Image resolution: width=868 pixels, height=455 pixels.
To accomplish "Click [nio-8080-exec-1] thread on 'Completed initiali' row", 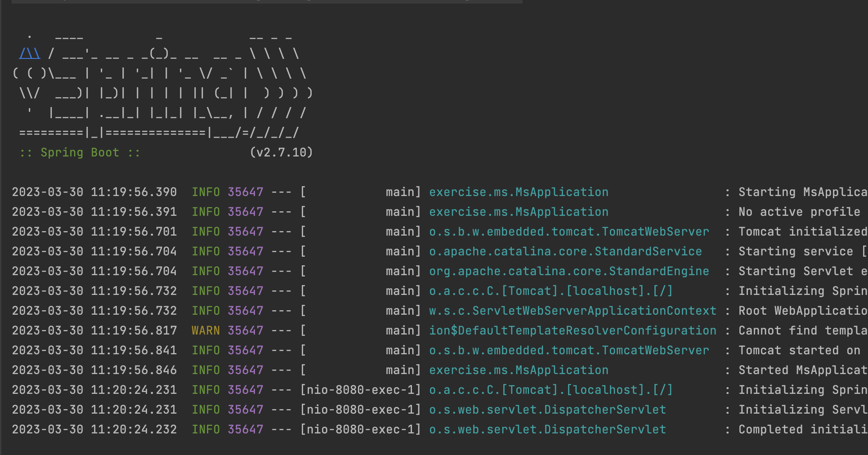I will tap(361, 429).
